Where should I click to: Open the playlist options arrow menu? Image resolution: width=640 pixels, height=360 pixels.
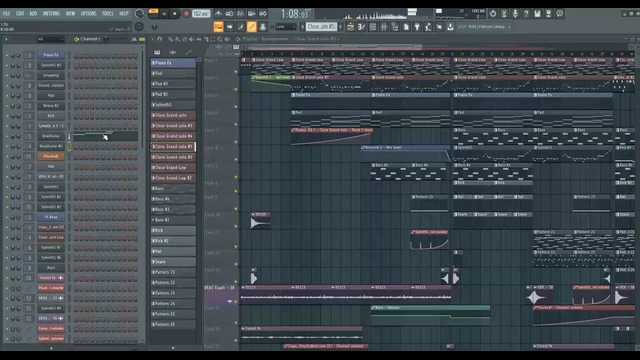pos(153,39)
